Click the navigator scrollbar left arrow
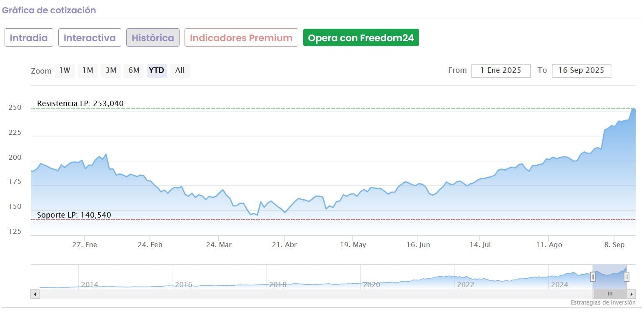 point(35,294)
